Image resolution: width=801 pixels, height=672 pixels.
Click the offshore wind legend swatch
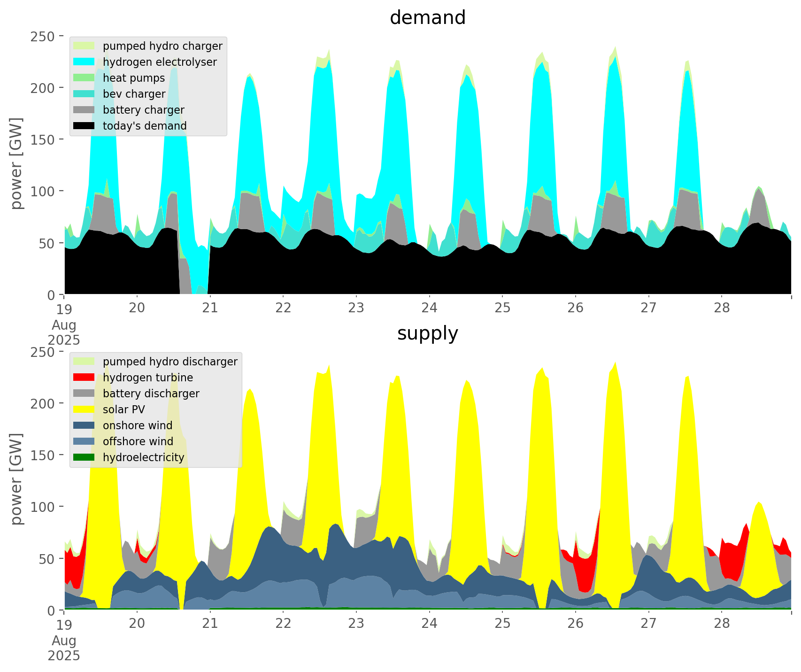[x=85, y=441]
